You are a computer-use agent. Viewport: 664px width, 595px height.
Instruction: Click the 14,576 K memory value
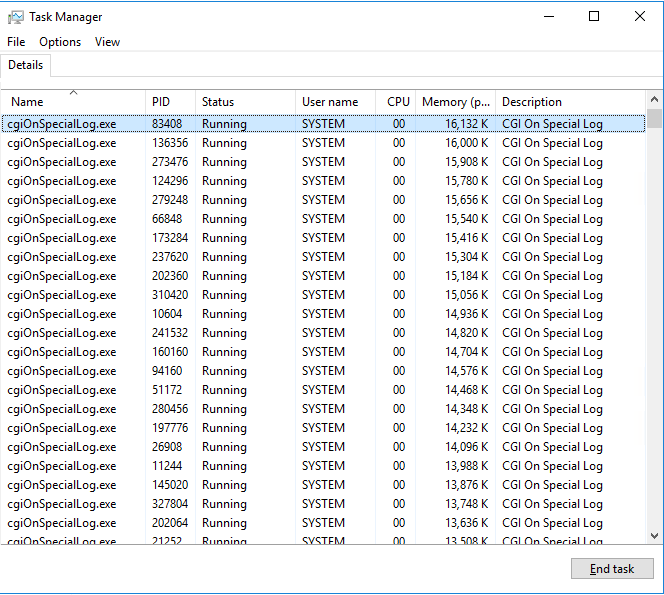click(467, 371)
